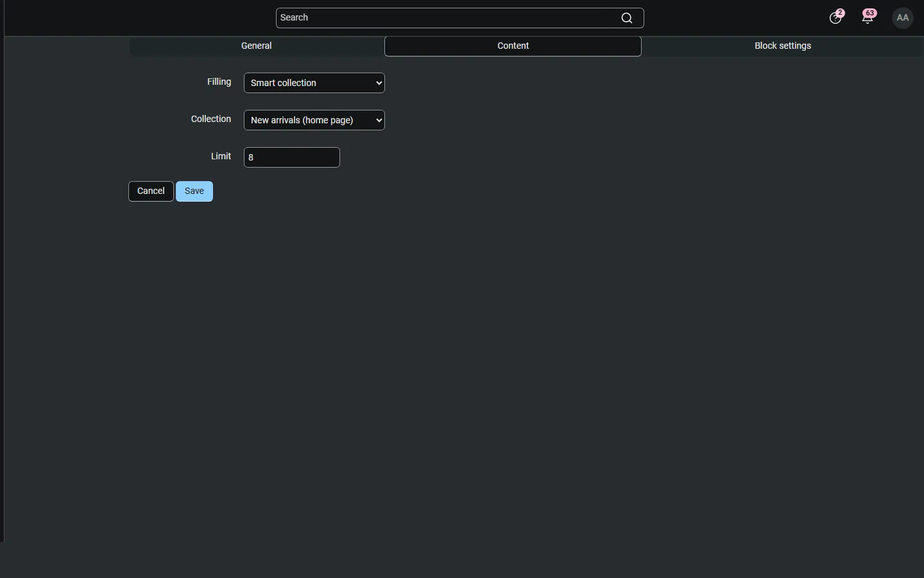The height and width of the screenshot is (578, 924).
Task: Open the notifications bell with 63 badge
Action: tap(869, 17)
